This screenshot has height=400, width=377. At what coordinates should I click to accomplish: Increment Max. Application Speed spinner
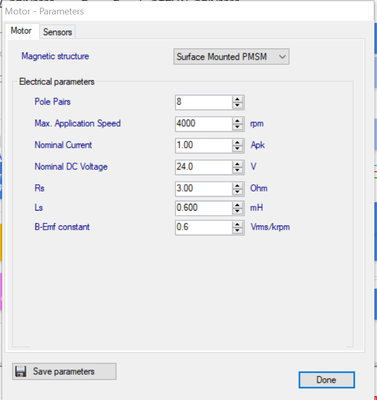pyautogui.click(x=237, y=120)
